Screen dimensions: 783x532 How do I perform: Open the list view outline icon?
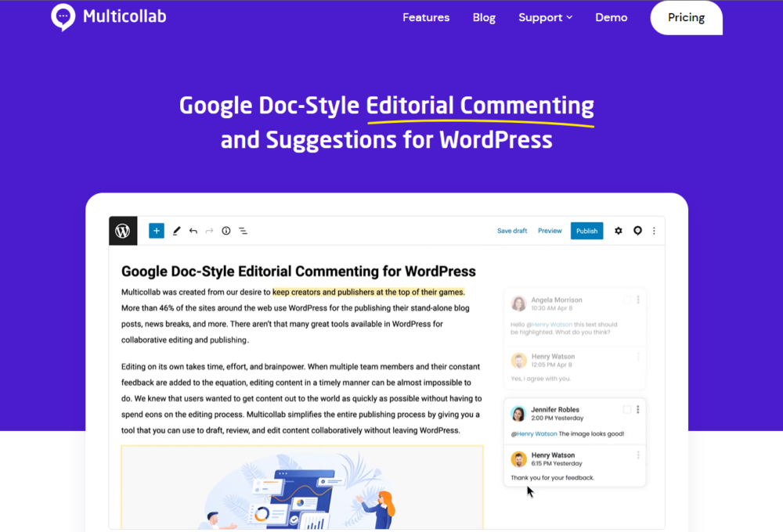click(243, 231)
